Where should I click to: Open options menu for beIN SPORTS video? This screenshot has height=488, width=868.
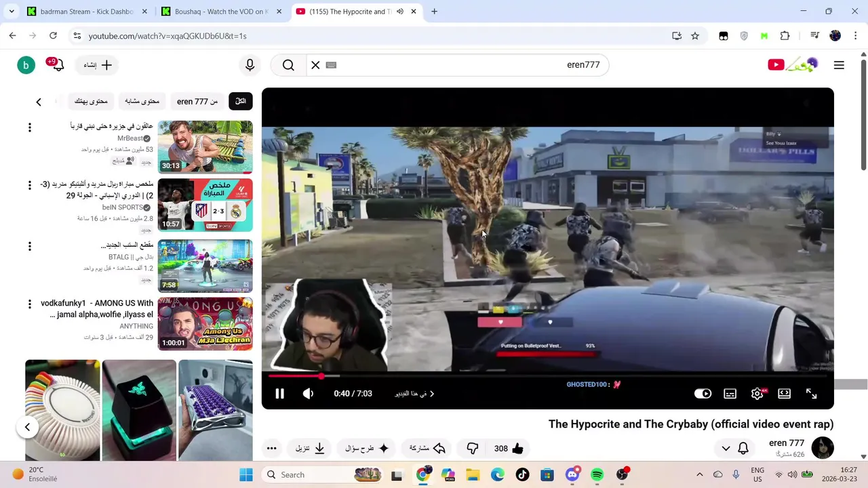pos(29,186)
